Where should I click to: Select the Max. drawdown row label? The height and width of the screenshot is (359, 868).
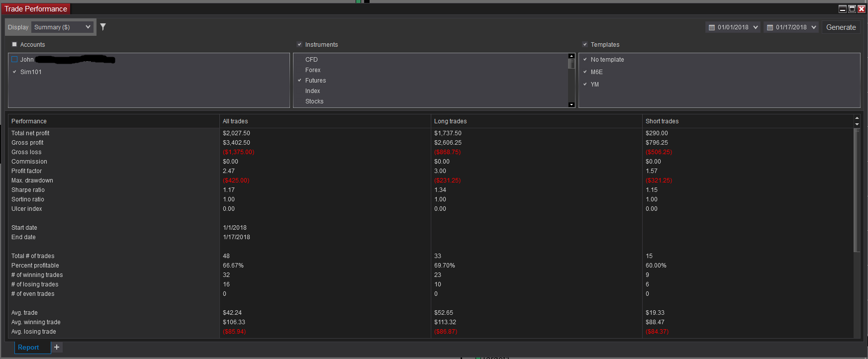[x=32, y=180]
